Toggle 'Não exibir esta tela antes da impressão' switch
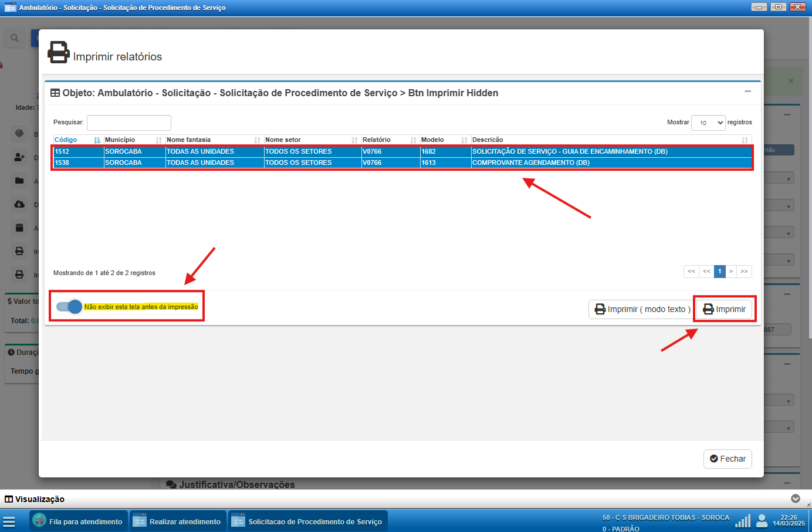 coord(69,307)
